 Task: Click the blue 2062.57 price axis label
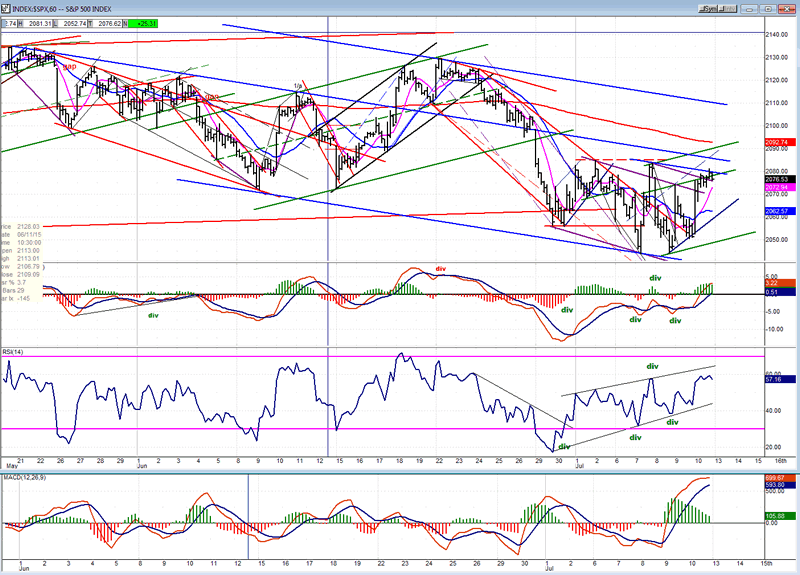[x=779, y=212]
